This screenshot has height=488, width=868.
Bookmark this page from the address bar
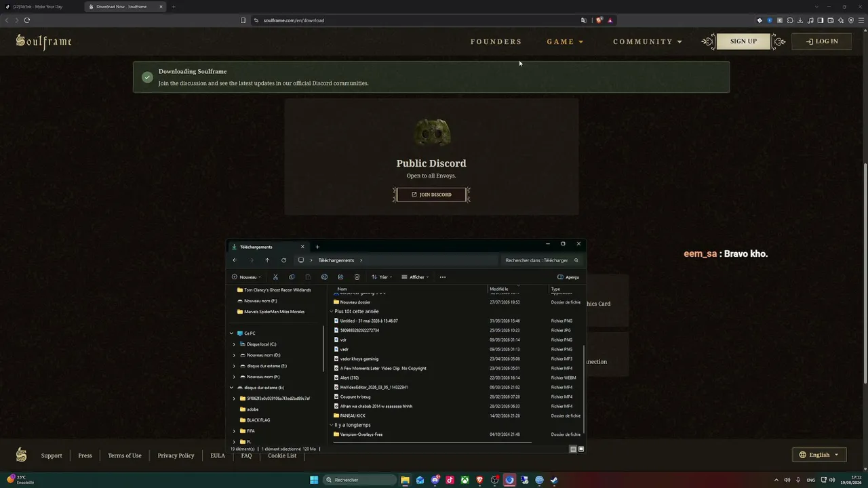click(x=243, y=20)
